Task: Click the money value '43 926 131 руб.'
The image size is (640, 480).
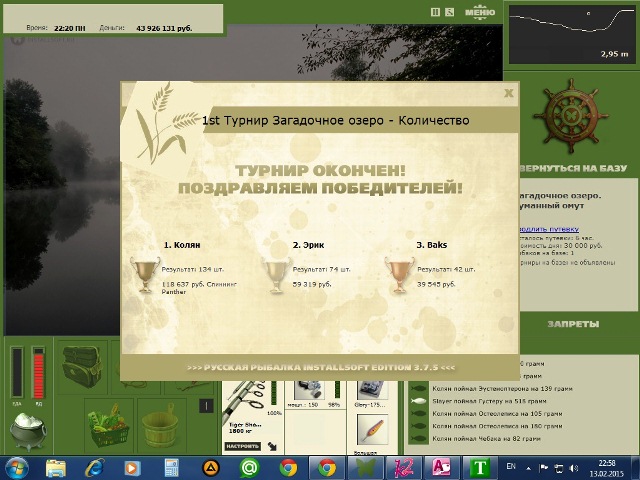Action: [x=164, y=28]
